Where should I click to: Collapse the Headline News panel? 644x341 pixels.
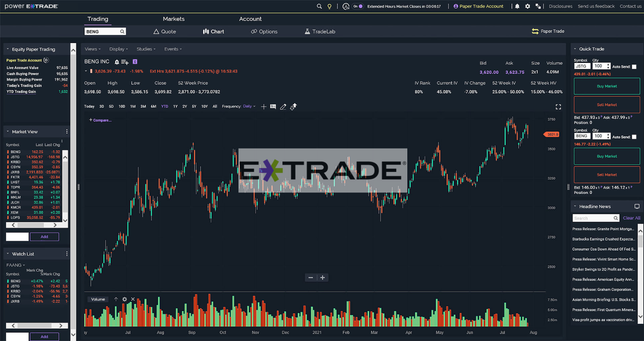(x=575, y=206)
